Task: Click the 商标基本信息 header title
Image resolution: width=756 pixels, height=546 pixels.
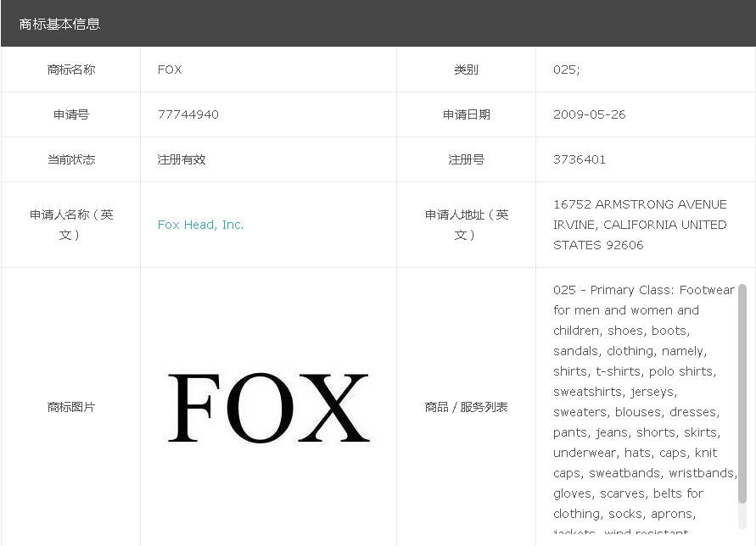Action: pos(59,24)
